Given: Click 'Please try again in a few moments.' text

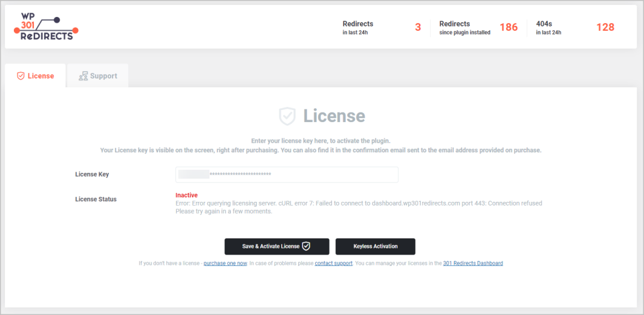Looking at the screenshot, I should click(225, 212).
